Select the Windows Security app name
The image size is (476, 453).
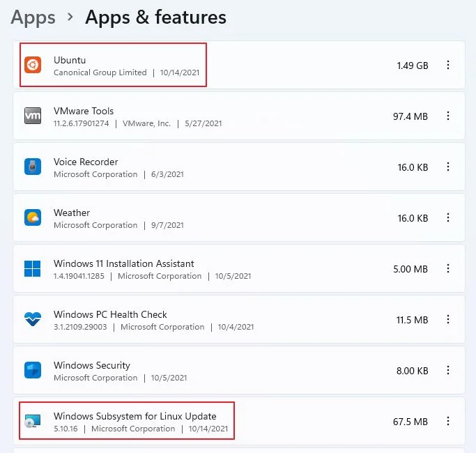point(92,365)
